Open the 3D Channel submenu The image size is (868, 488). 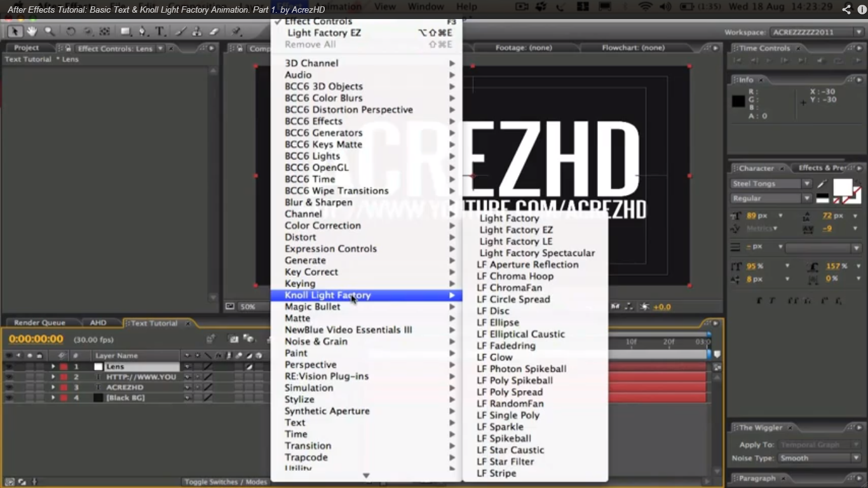point(367,63)
